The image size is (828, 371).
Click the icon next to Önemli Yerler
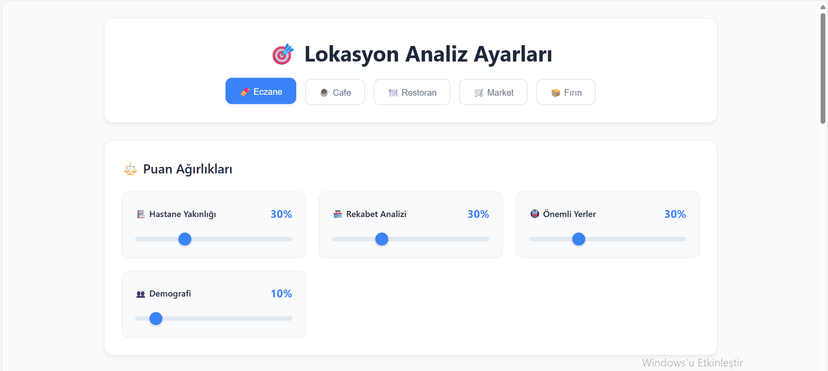pos(534,214)
